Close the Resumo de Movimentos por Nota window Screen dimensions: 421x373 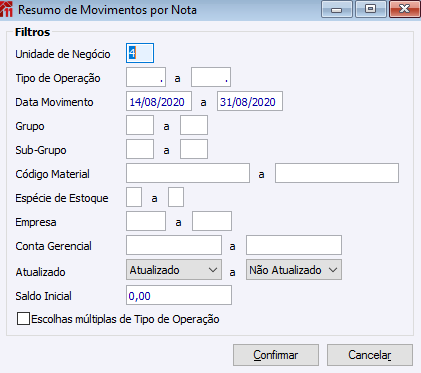pyautogui.click(x=405, y=9)
